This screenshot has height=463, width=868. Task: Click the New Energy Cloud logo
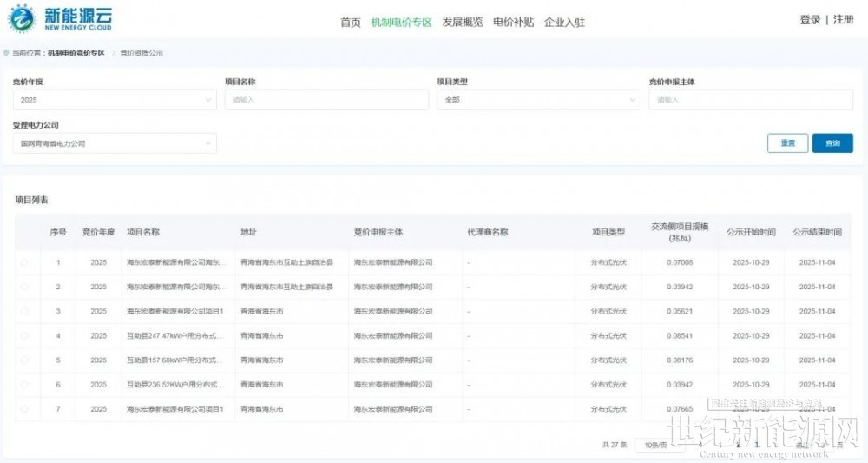[59, 19]
